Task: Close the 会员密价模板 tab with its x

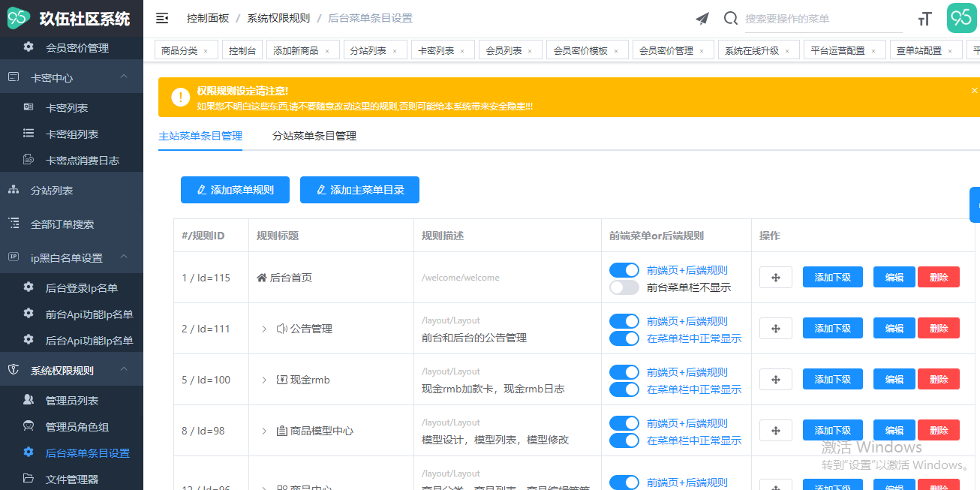Action: (x=616, y=51)
